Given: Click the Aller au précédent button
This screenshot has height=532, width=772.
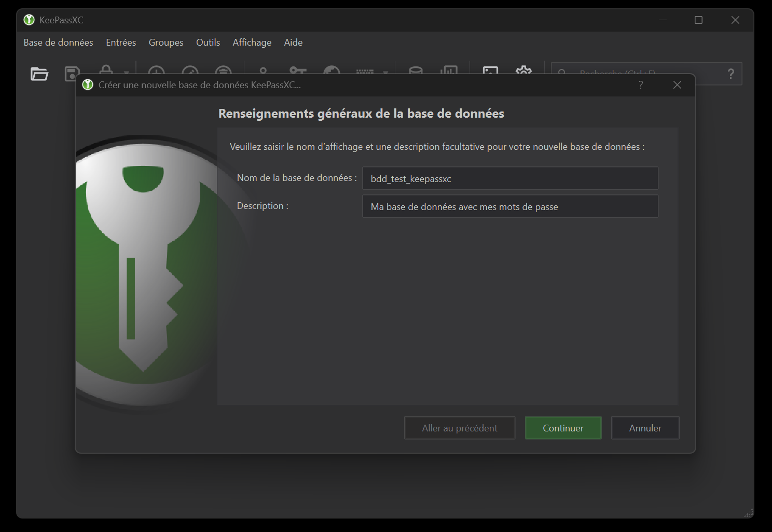Looking at the screenshot, I should [x=459, y=428].
